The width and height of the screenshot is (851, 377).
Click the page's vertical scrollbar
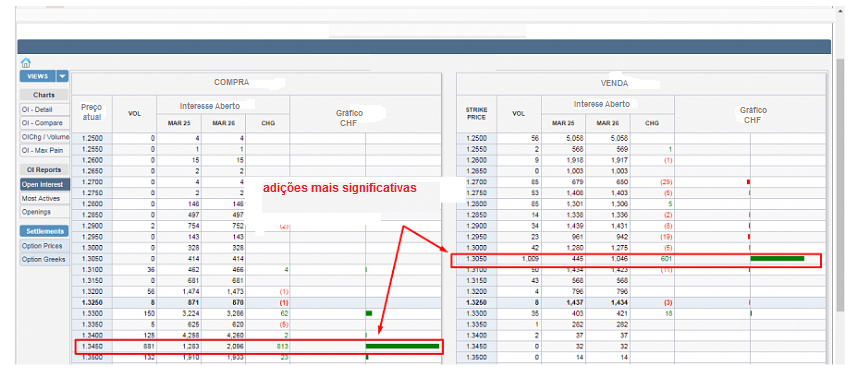point(840,184)
